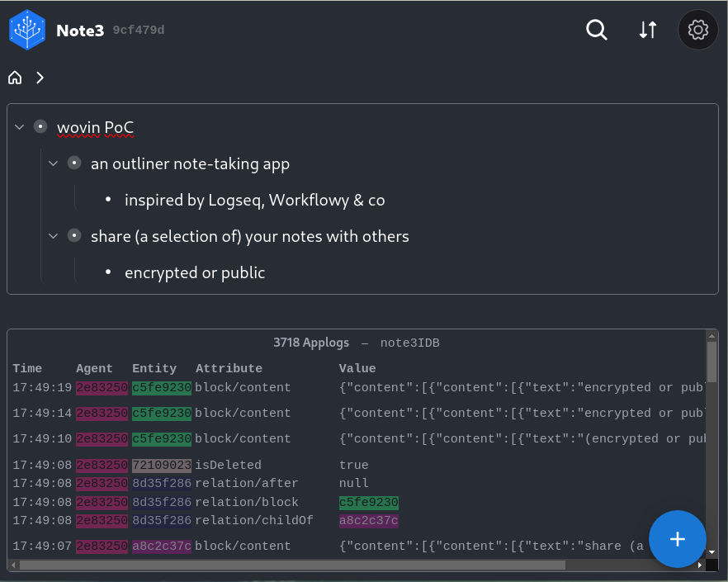This screenshot has width=728, height=582.
Task: Click the horizontal scrollbar thumb in Applogs
Action: click(292, 565)
